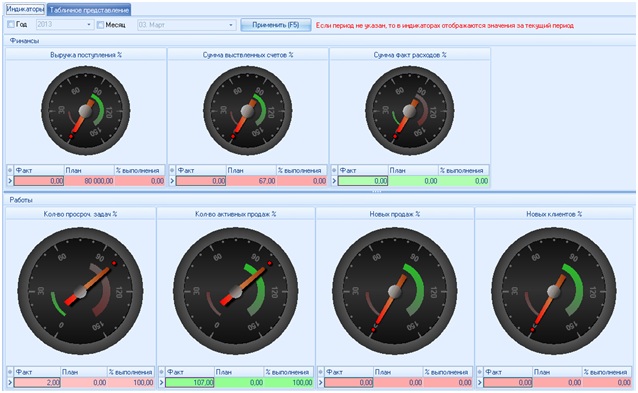The image size is (638, 393).
Task: Click the Сумма выставленных счетов % gauge
Action: tap(247, 111)
